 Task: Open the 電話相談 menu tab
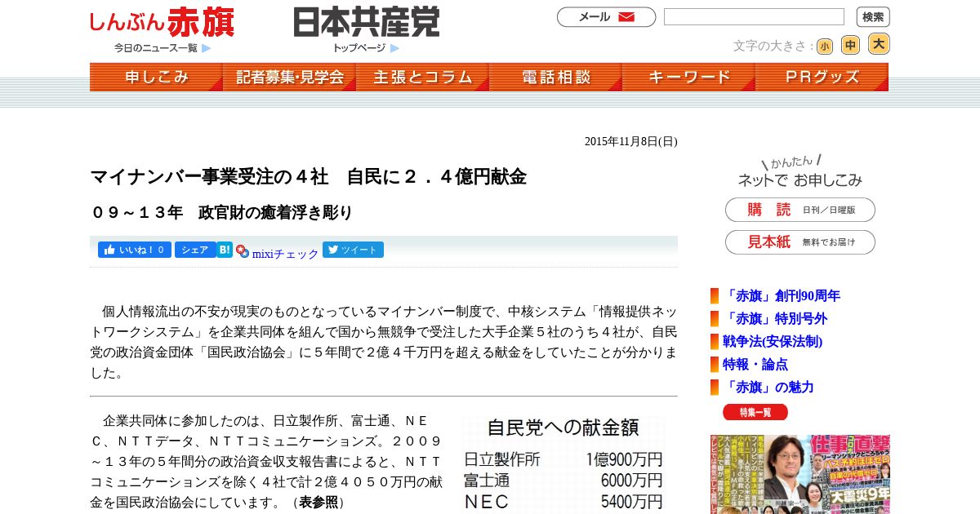(556, 78)
